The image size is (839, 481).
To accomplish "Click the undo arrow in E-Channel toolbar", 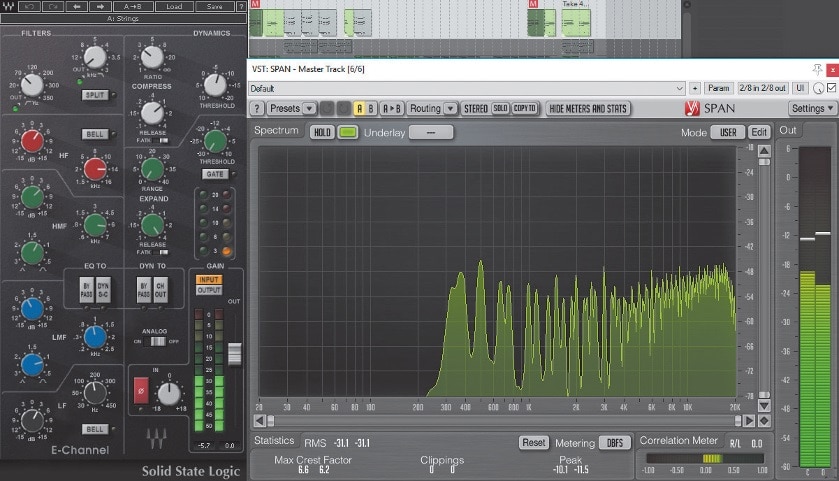I will pyautogui.click(x=29, y=6).
